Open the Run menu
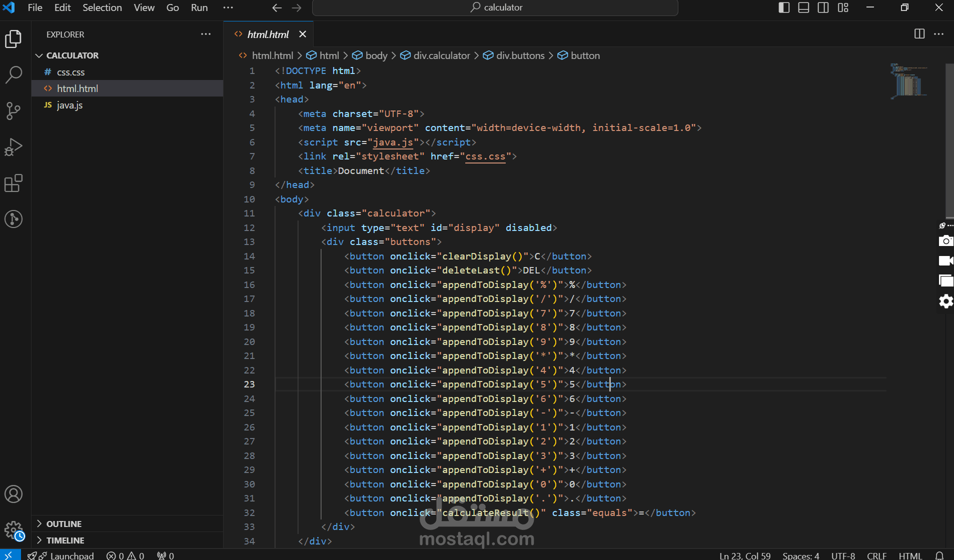Viewport: 954px width, 560px height. point(199,7)
